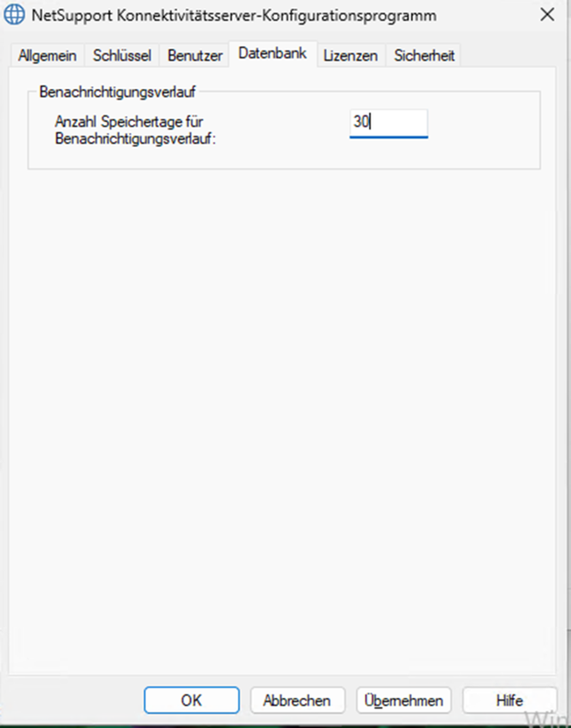The height and width of the screenshot is (728, 571).
Task: Confirm settings with the OK button
Action: tap(191, 700)
